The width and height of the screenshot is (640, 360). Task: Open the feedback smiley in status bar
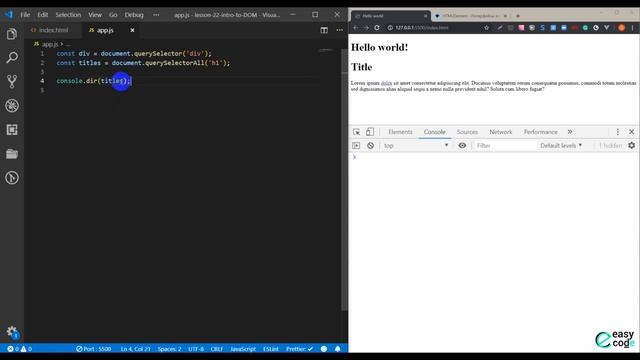[x=324, y=349]
